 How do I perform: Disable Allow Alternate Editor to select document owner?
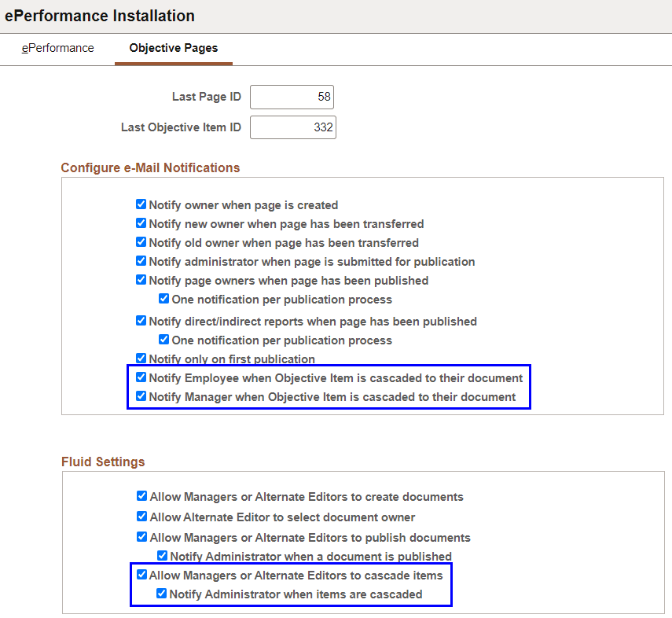pyautogui.click(x=141, y=517)
